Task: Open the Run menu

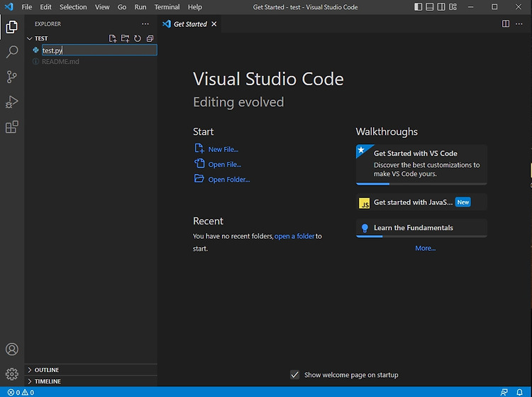Action: point(140,7)
